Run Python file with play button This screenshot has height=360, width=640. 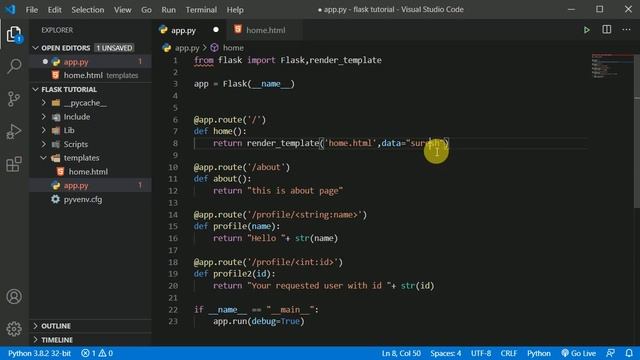click(587, 30)
